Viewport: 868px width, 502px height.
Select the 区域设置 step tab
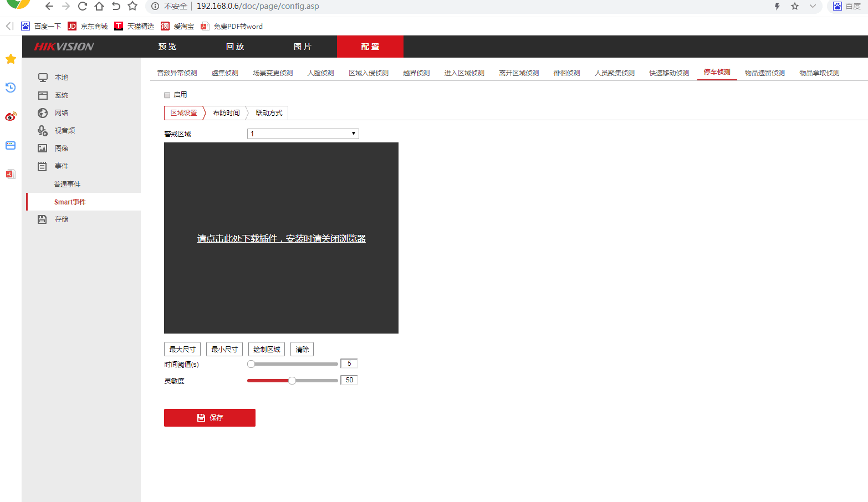coord(184,113)
